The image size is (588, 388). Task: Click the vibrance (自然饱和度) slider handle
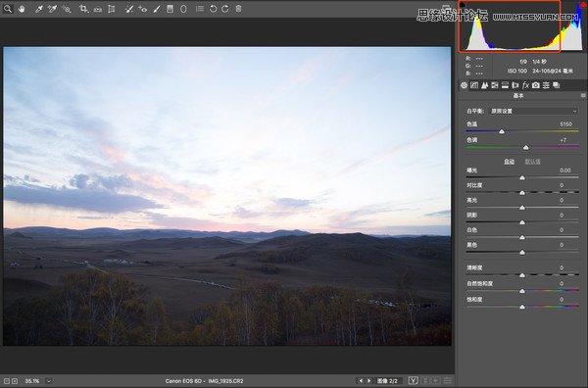pos(522,291)
